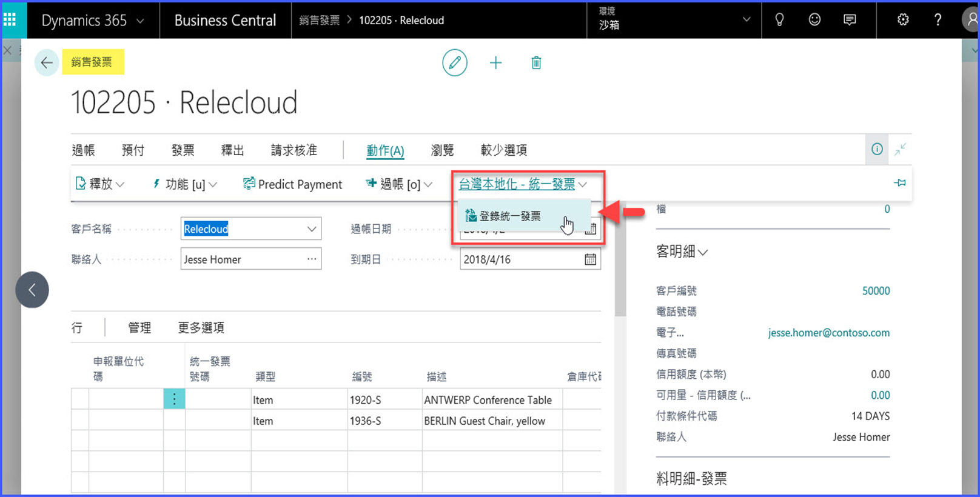Screen dimensions: 980x497
Task: Open the 釋放 dropdown menu
Action: pyautogui.click(x=101, y=184)
